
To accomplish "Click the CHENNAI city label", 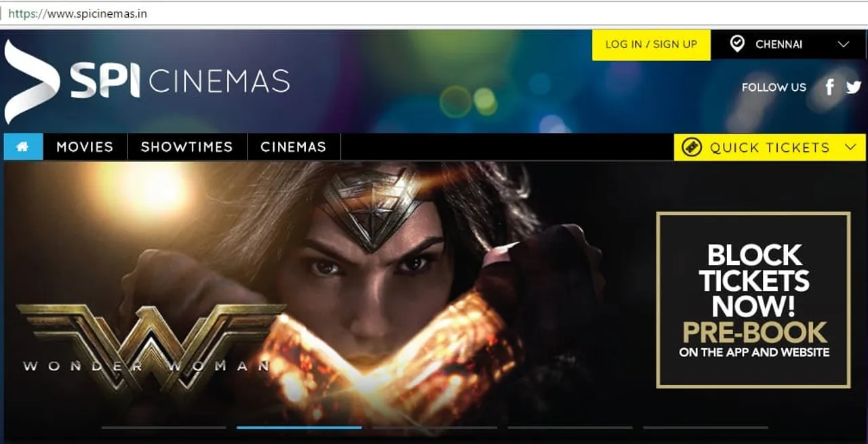I will [779, 44].
